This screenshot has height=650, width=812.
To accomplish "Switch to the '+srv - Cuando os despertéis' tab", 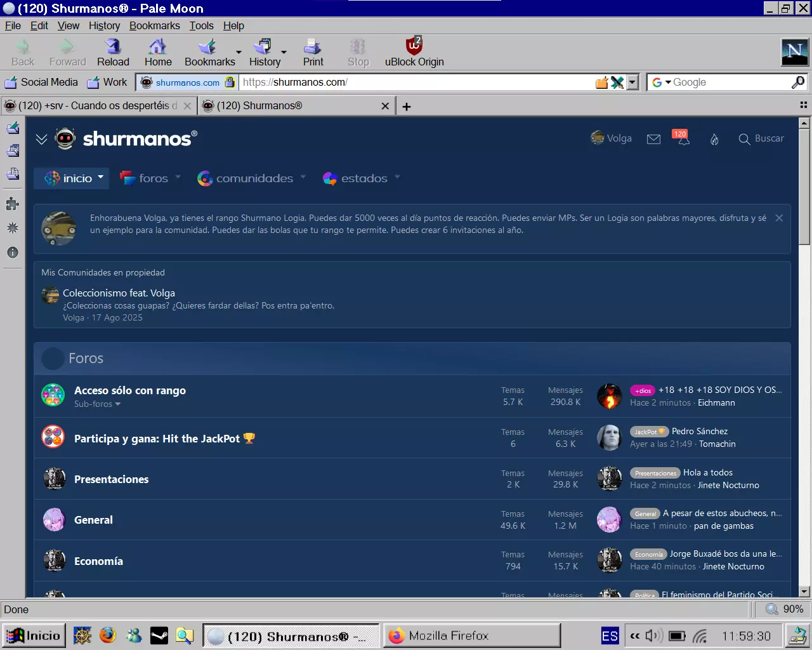I will (98, 106).
